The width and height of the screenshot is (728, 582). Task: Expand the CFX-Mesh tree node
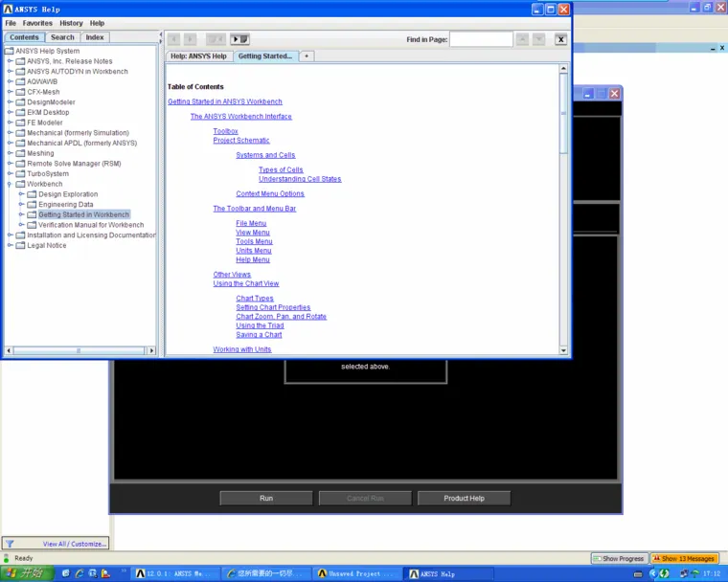pos(10,92)
